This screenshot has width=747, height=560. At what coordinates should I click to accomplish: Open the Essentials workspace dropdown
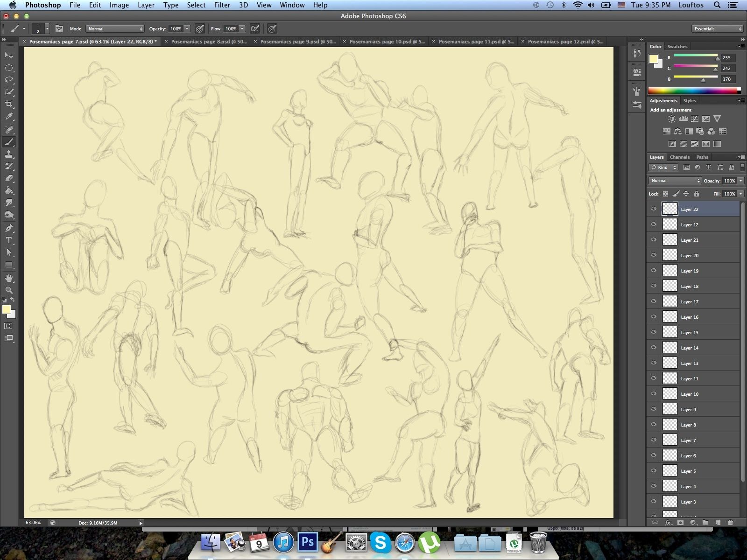[717, 29]
